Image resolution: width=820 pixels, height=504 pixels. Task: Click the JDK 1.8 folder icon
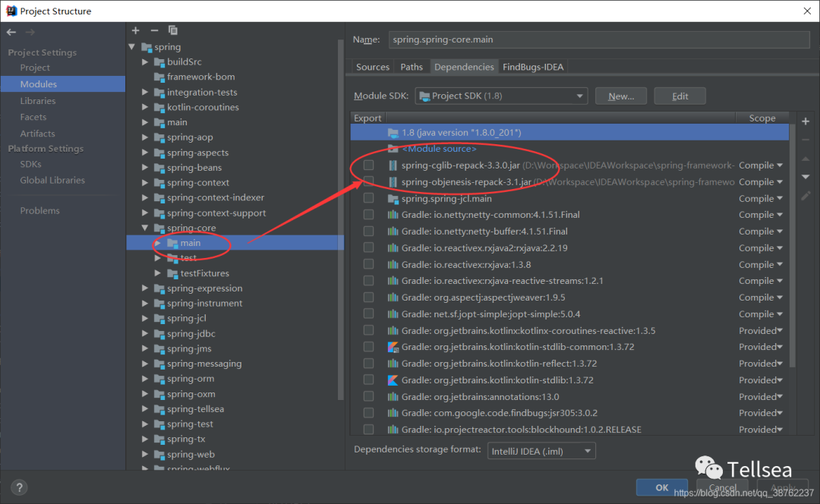pos(393,132)
